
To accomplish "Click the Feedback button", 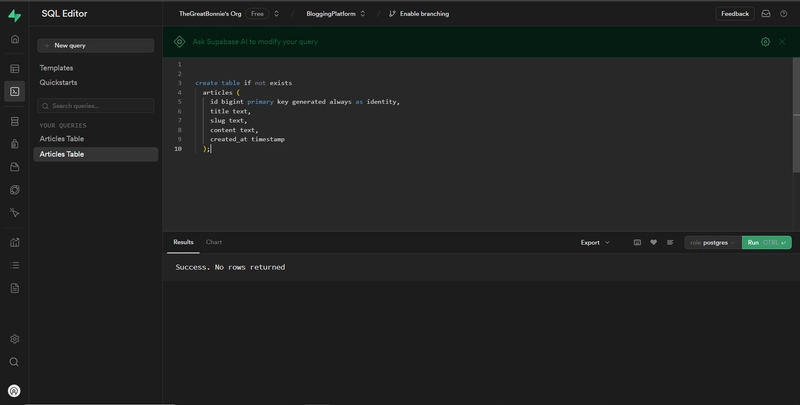I will pos(735,14).
